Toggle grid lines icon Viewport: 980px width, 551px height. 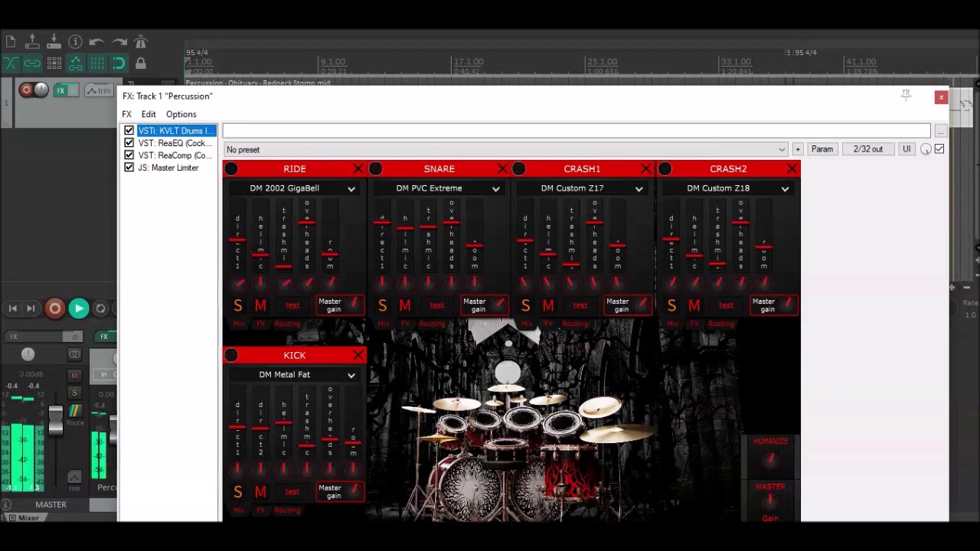coord(96,64)
